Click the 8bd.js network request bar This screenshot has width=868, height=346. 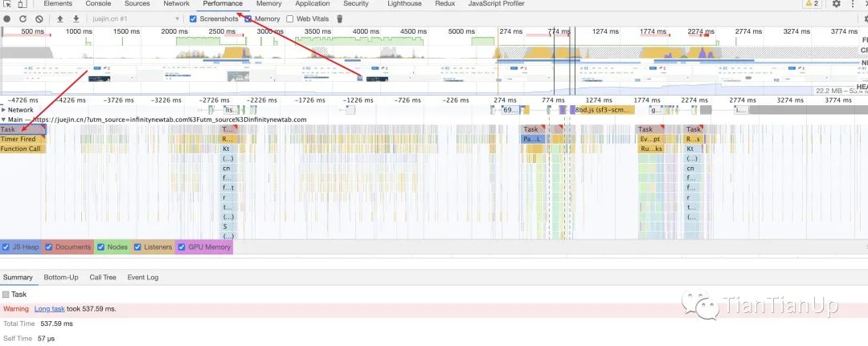click(604, 110)
